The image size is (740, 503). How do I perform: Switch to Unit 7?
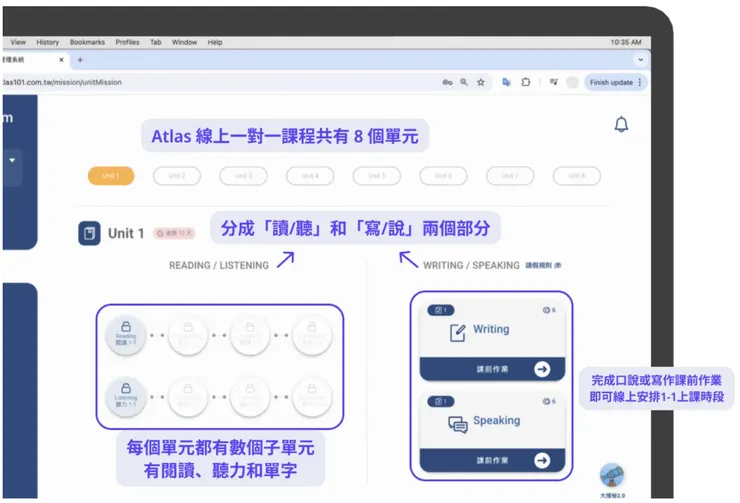coord(510,176)
